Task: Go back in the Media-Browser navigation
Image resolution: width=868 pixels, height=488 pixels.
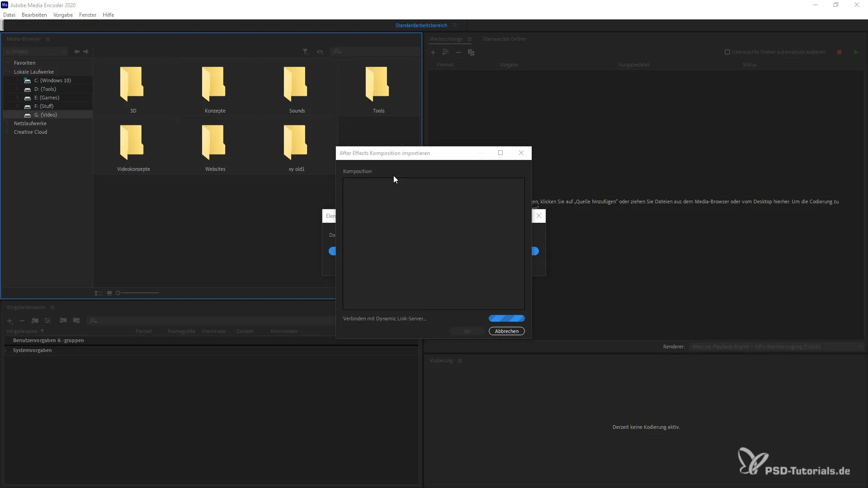Action: click(77, 52)
